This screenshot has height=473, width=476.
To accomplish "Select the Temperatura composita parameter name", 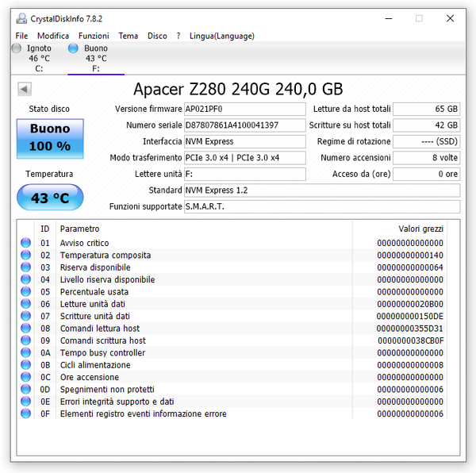I will [106, 255].
